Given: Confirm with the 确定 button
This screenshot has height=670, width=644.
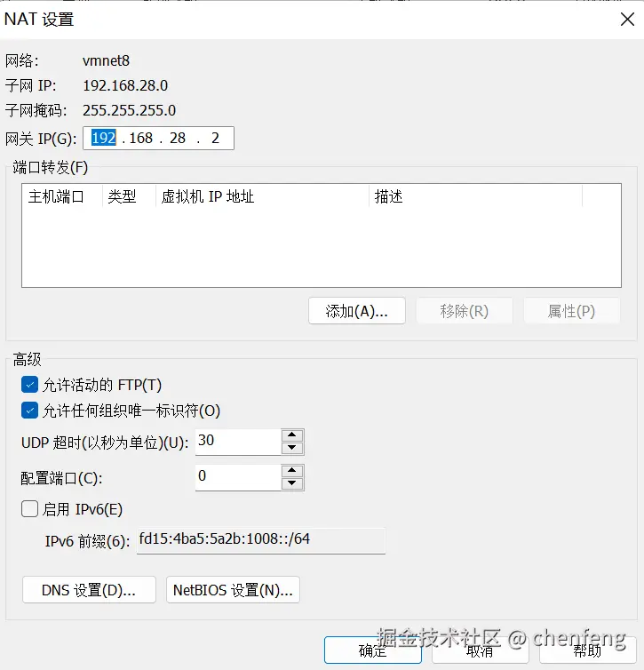Looking at the screenshot, I should coord(373,650).
